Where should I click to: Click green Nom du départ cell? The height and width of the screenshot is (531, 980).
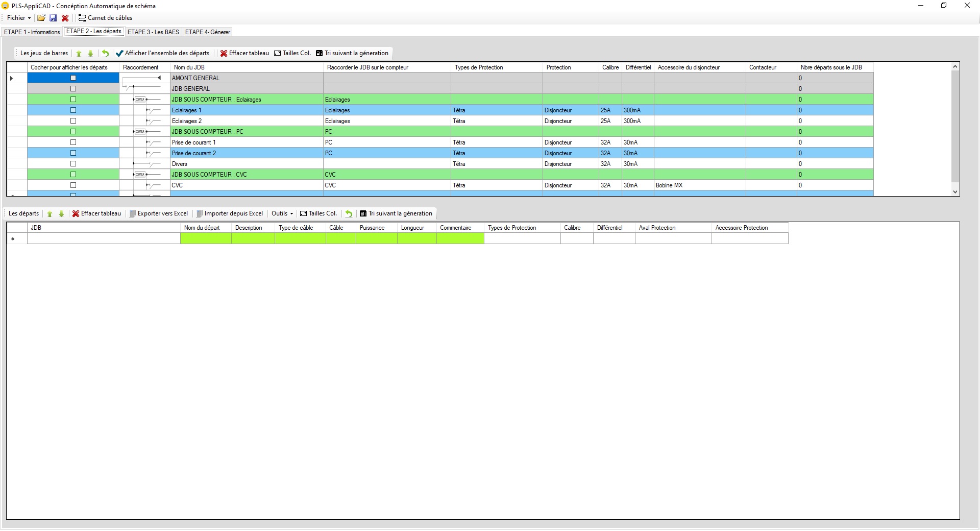pos(206,238)
